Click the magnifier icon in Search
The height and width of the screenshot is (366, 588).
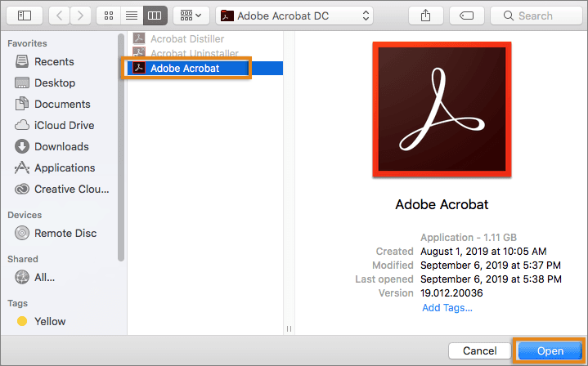[x=508, y=16]
